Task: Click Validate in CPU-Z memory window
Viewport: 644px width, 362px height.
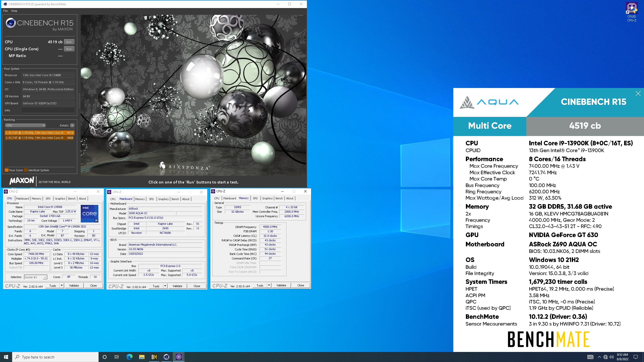Action: tap(281, 286)
